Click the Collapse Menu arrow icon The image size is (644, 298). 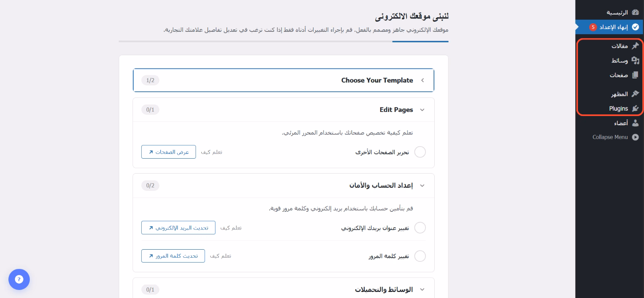click(x=635, y=137)
